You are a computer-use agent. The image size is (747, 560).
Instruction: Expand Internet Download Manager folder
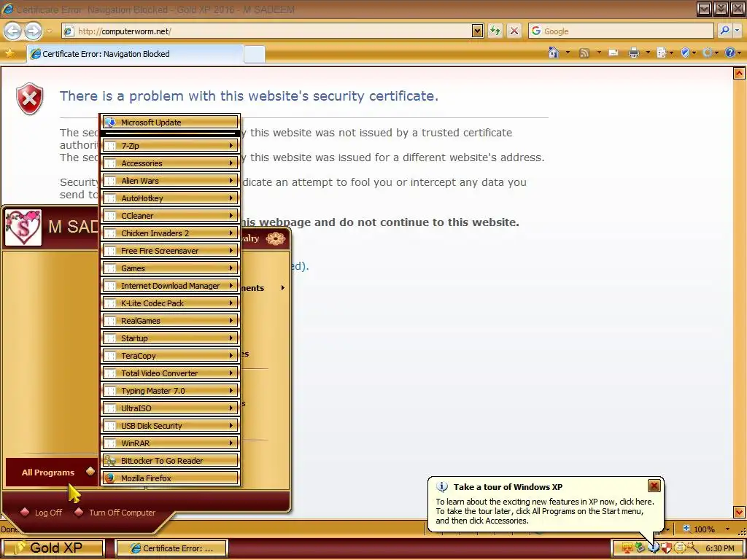tap(170, 286)
